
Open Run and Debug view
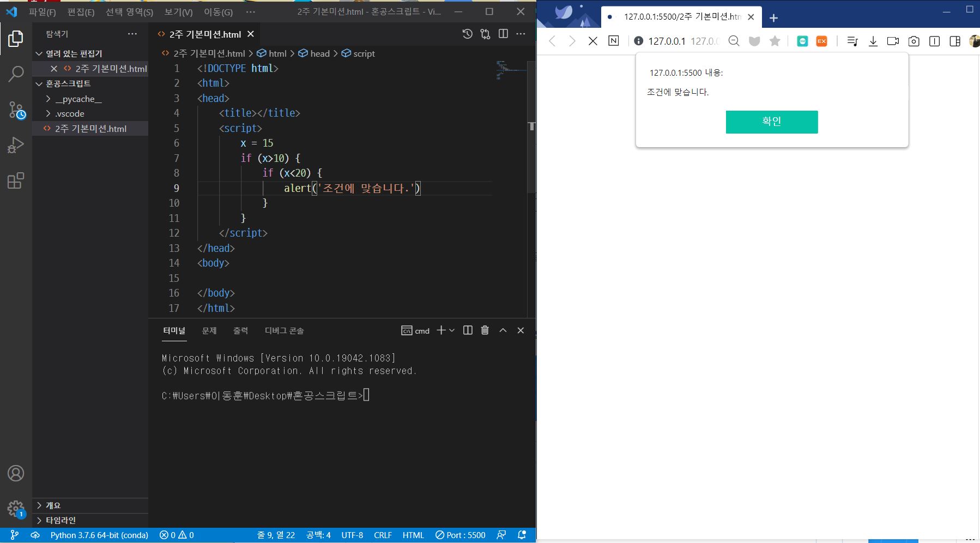tap(16, 145)
